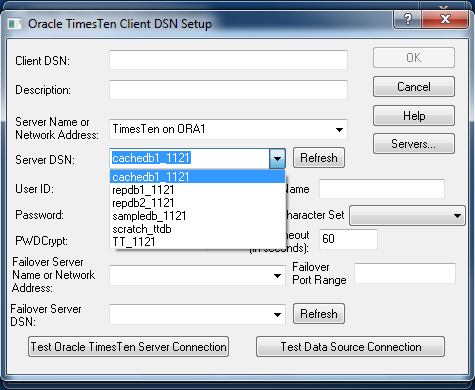Close the DSN Setup dialog

(445, 19)
